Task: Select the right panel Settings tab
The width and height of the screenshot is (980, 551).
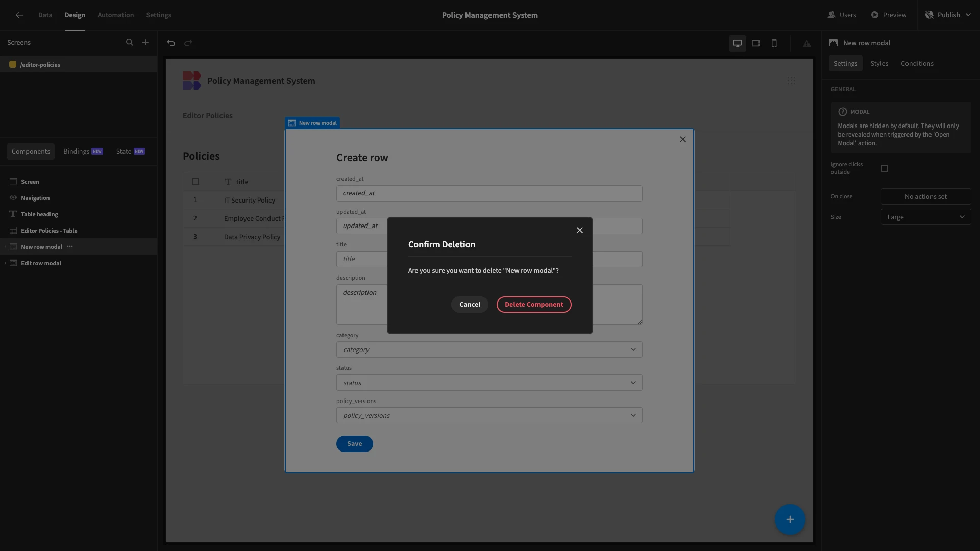Action: [x=845, y=64]
